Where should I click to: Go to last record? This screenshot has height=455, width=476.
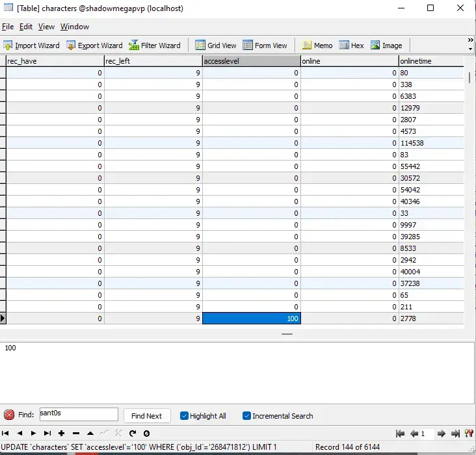coord(47,434)
